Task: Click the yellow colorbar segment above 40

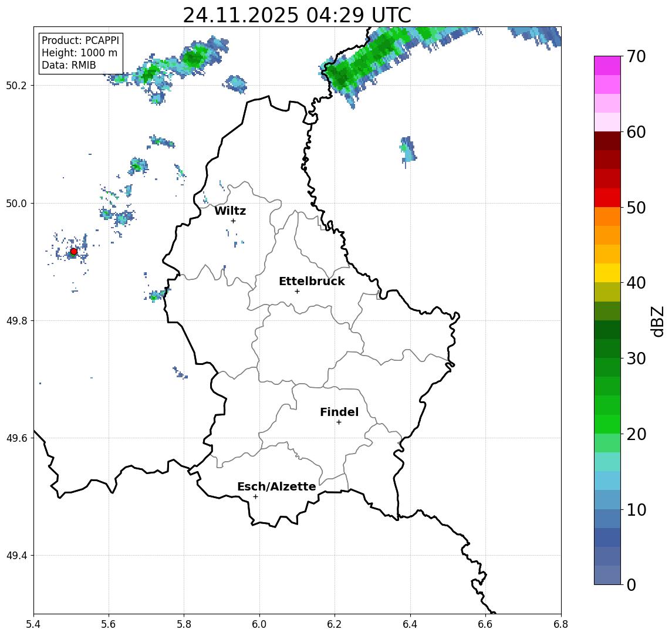Action: tap(607, 273)
